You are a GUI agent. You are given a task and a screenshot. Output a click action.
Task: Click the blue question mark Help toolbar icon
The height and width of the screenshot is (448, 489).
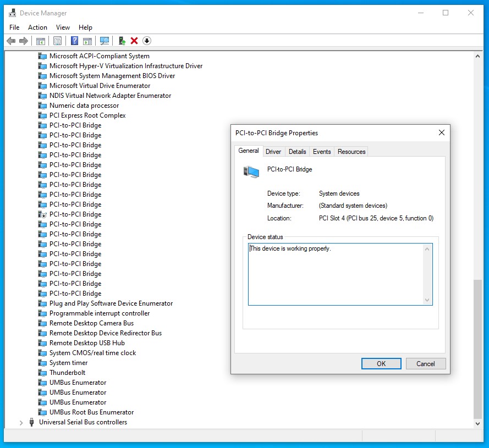coord(75,41)
